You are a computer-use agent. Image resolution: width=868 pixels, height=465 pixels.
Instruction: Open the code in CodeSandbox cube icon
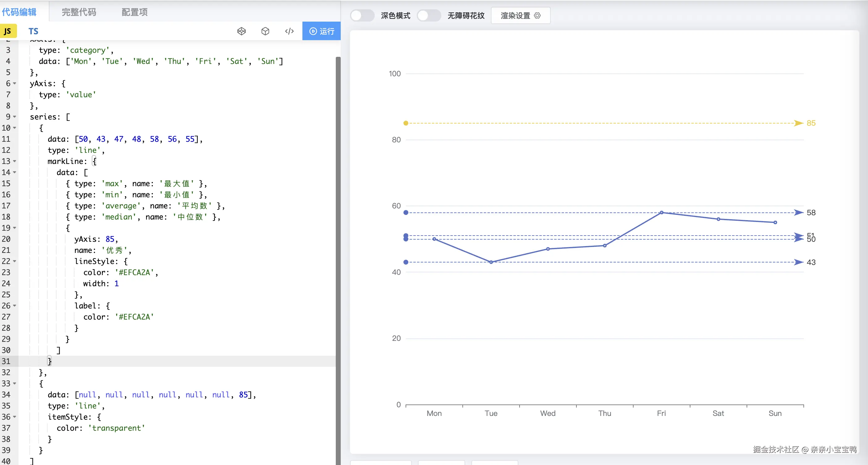tap(265, 31)
